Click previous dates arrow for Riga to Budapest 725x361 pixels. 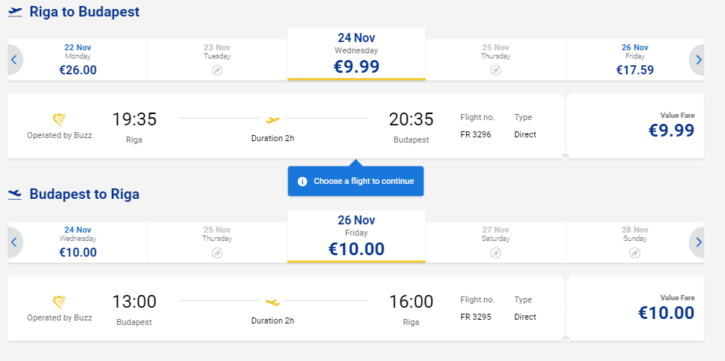14,60
